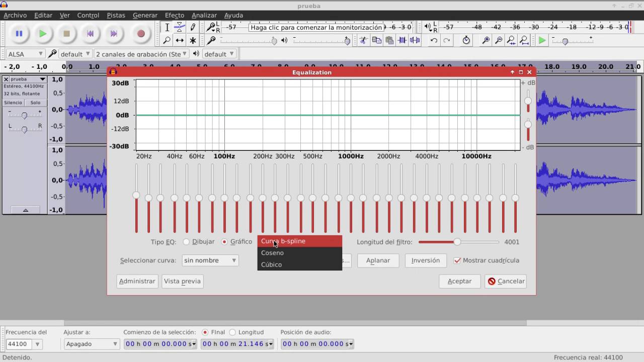Click the Pause transport button
Viewport: 644px width, 362px height.
point(19,34)
